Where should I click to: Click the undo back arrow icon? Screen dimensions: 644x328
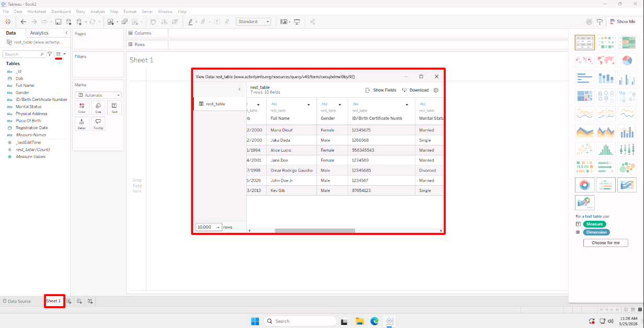pyautogui.click(x=23, y=22)
